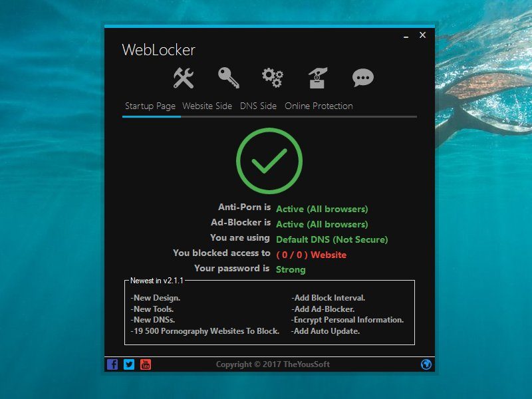Click 'Default DNS (Not Secure)' status text

[x=332, y=239]
